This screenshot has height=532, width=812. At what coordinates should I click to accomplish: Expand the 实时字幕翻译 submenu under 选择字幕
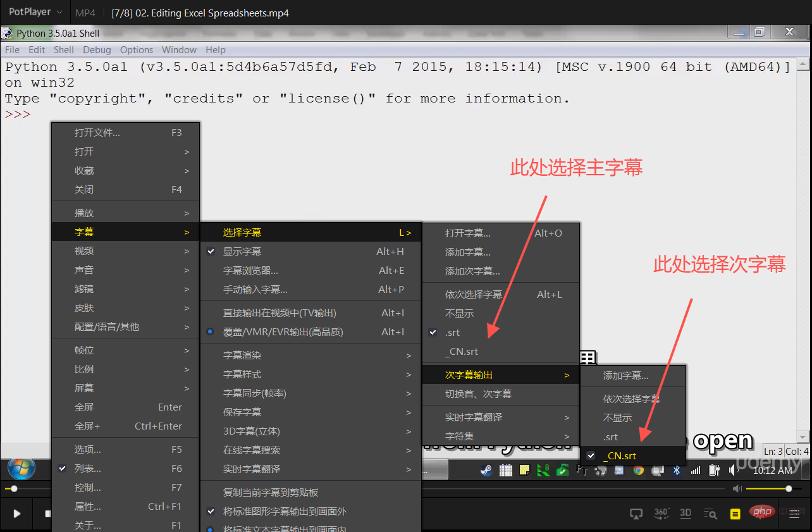tap(501, 417)
